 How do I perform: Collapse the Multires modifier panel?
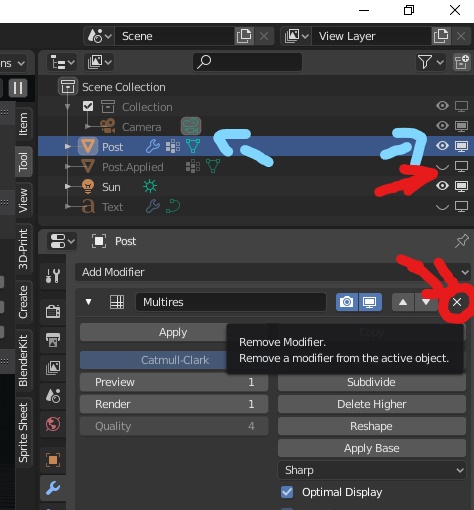[x=88, y=302]
